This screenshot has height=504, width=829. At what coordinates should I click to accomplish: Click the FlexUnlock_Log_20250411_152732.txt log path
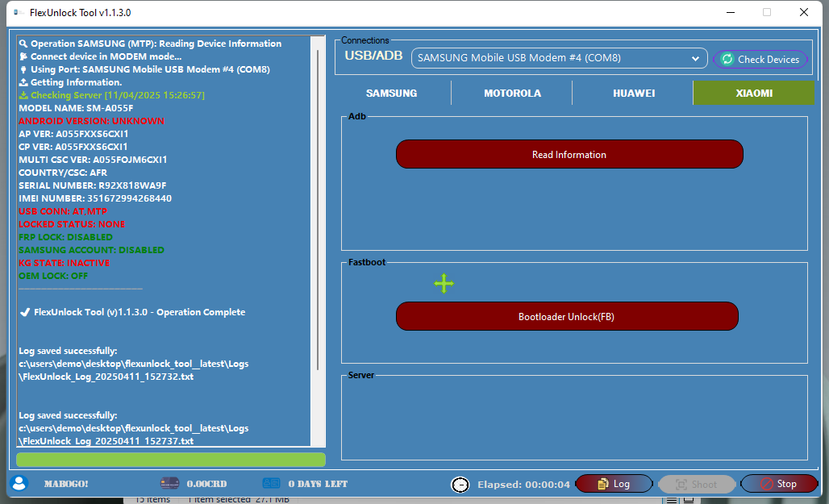(x=106, y=377)
